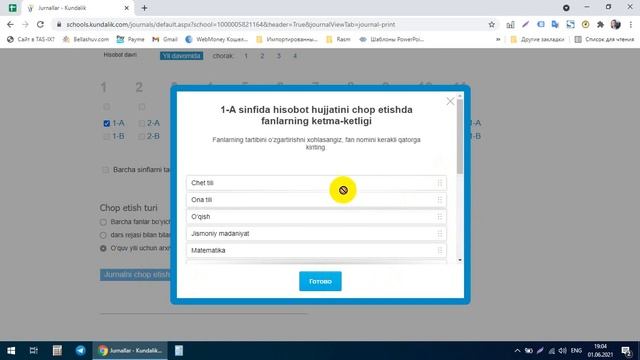Open the Chrome extensions puzzle icon

[600, 24]
